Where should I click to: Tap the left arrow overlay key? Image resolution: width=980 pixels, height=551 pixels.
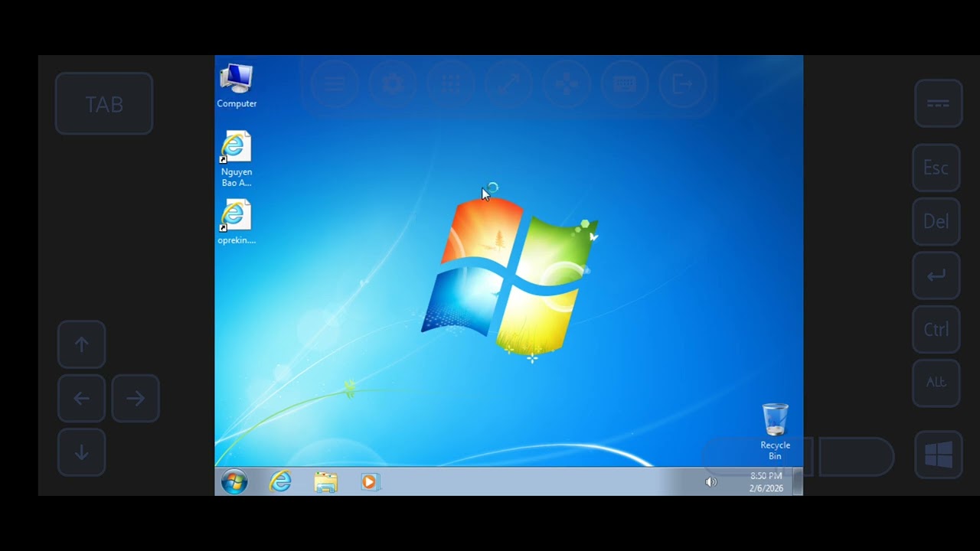pos(81,398)
